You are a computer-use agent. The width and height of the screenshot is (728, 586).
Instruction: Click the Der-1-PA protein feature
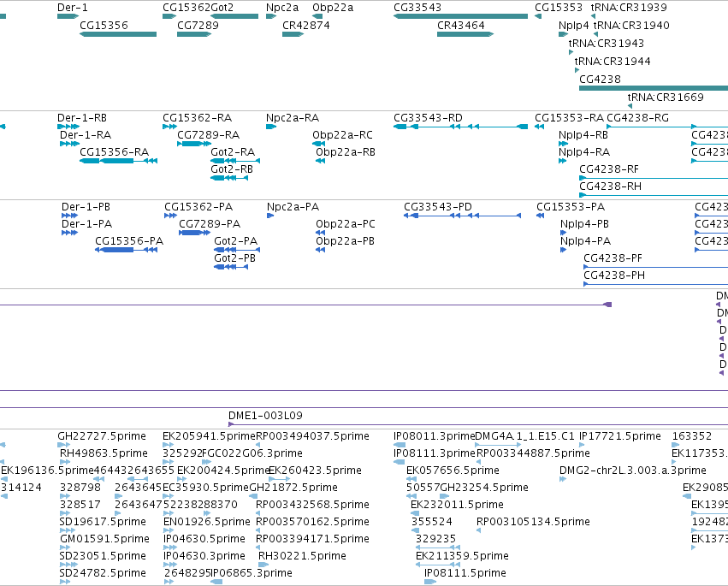click(69, 233)
